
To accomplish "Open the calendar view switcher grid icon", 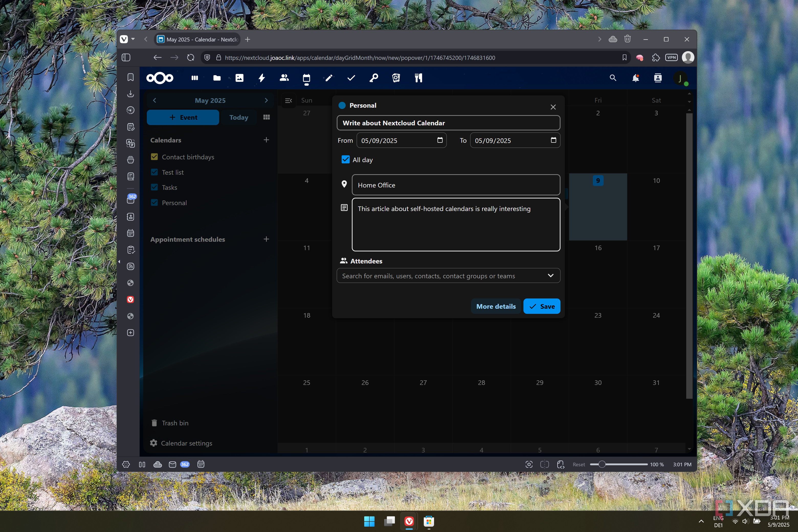I will point(266,117).
